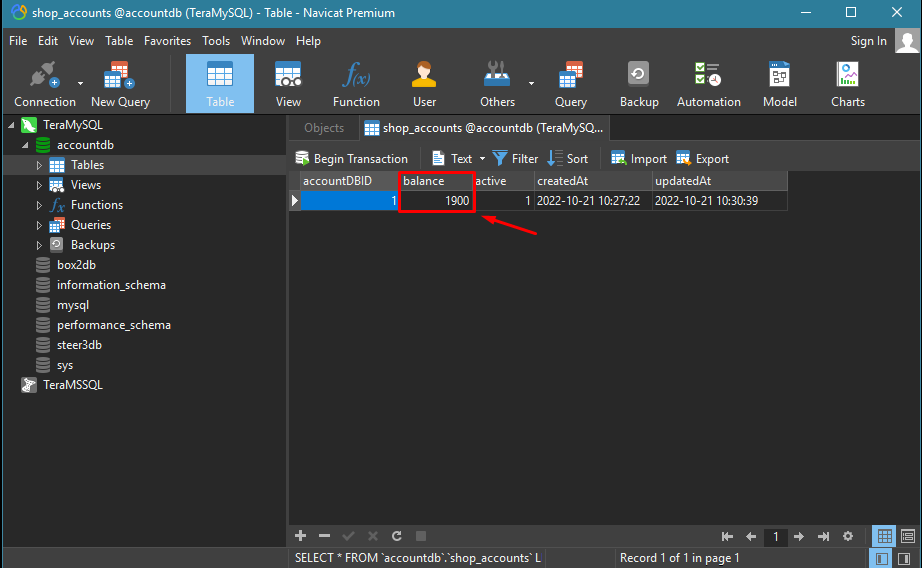This screenshot has height=568, width=922.
Task: Select the information_schema database
Action: [111, 285]
